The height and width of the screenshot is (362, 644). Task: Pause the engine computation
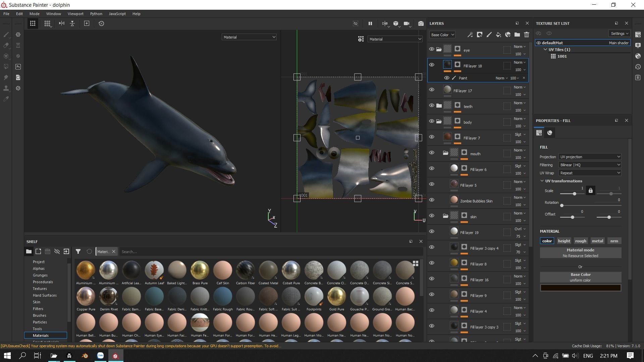pyautogui.click(x=370, y=23)
